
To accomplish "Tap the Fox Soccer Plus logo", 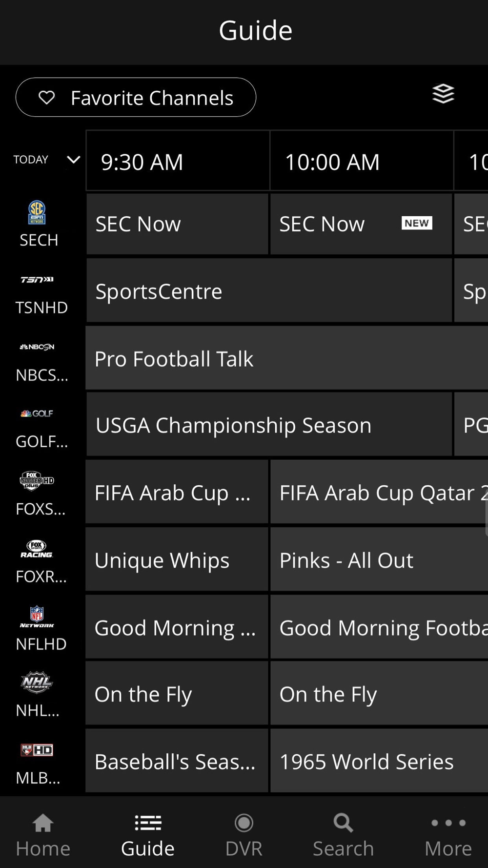I will click(x=37, y=480).
